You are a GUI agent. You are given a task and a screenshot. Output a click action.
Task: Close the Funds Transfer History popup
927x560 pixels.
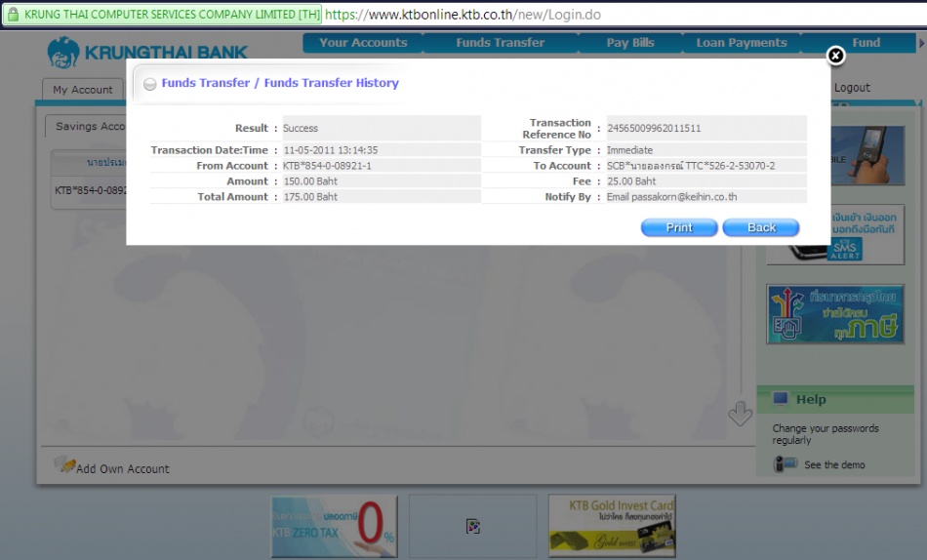[x=835, y=56]
